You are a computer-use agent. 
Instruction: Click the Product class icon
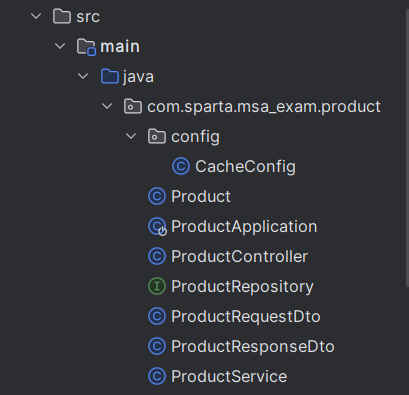coord(157,196)
